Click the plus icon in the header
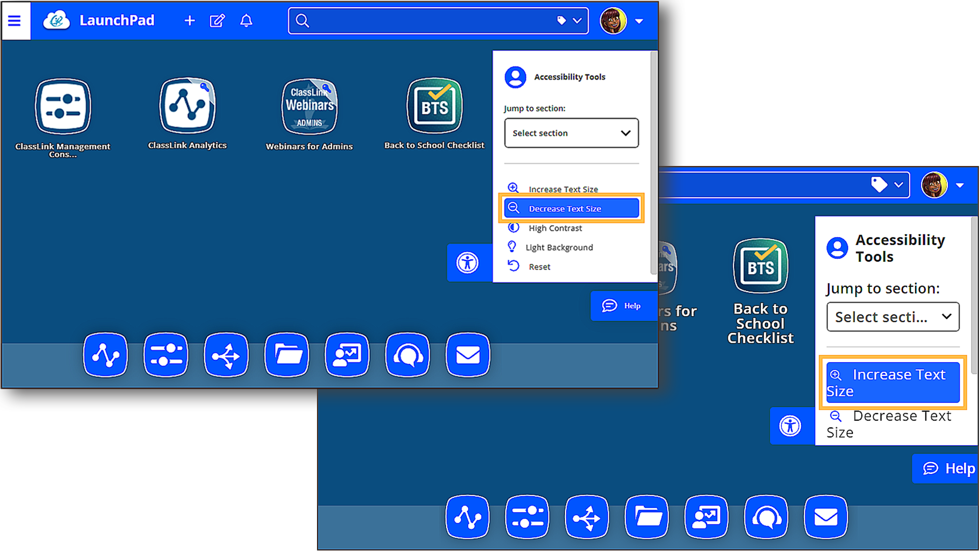Viewport: 980px width, 551px height. click(189, 20)
